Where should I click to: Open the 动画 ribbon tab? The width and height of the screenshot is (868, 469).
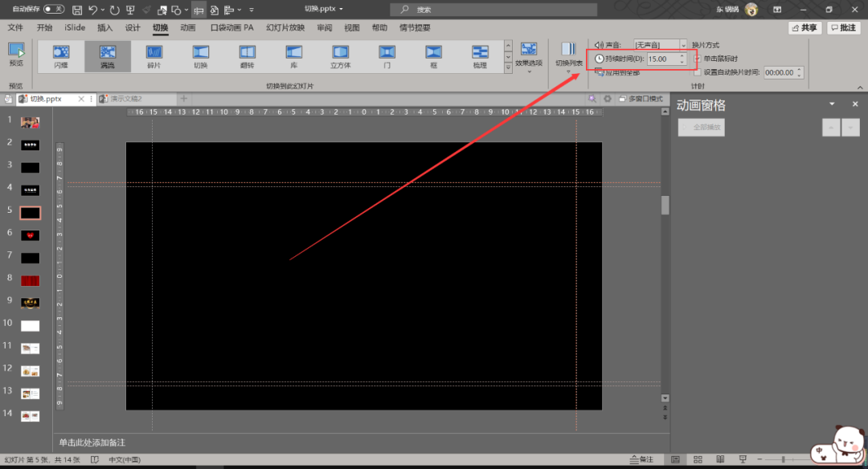point(188,27)
